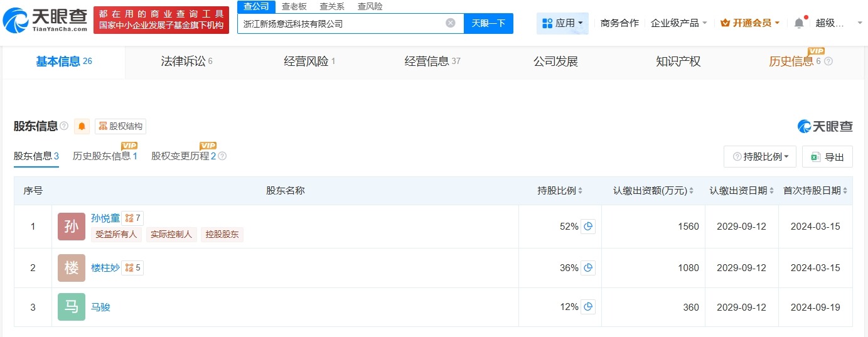Open the 历史股东信息 sub-tab
The width and height of the screenshot is (868, 337).
pyautogui.click(x=104, y=156)
